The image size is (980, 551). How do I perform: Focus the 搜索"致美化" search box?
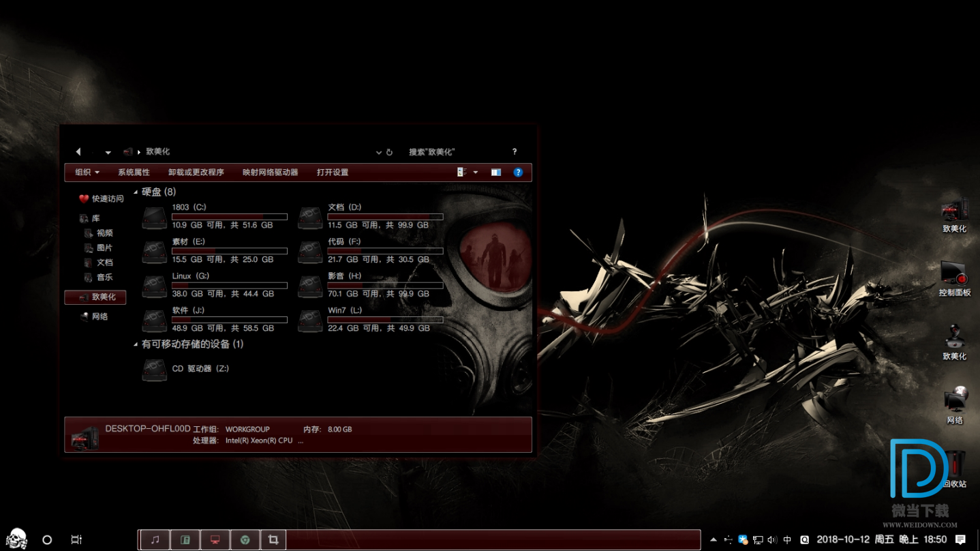431,151
